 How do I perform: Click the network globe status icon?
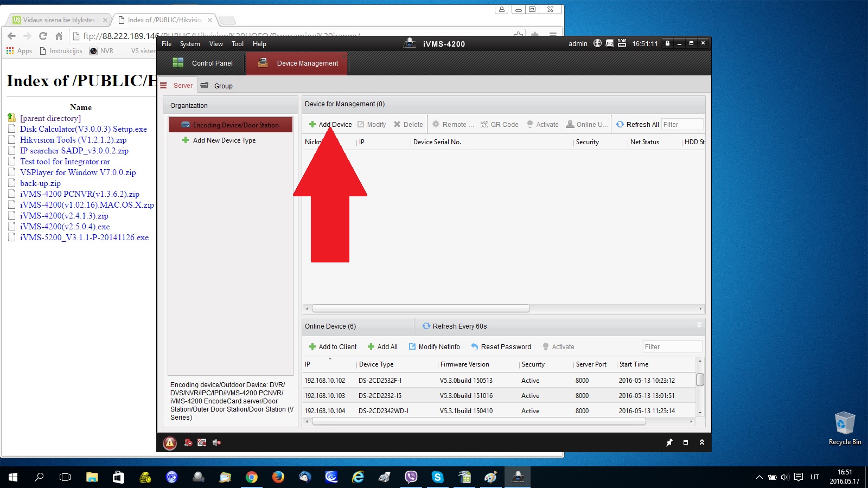(597, 43)
